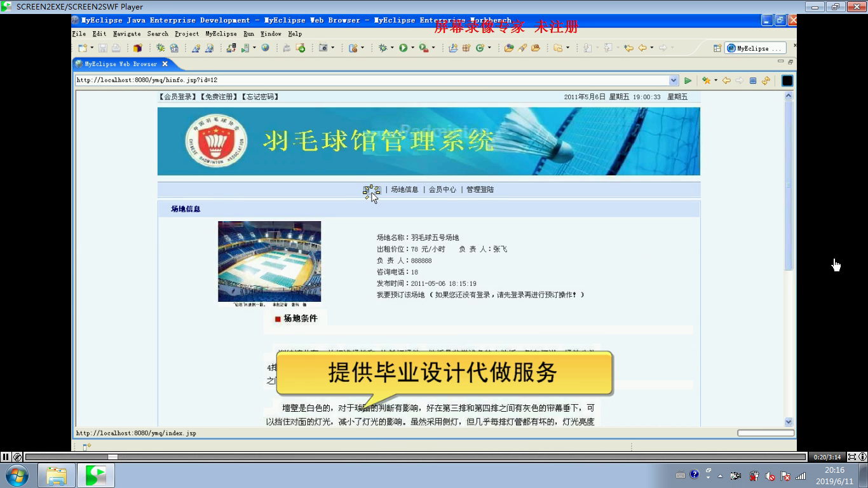Click the New package cube icon
Viewport: 868px width, 488px height.
(x=138, y=48)
